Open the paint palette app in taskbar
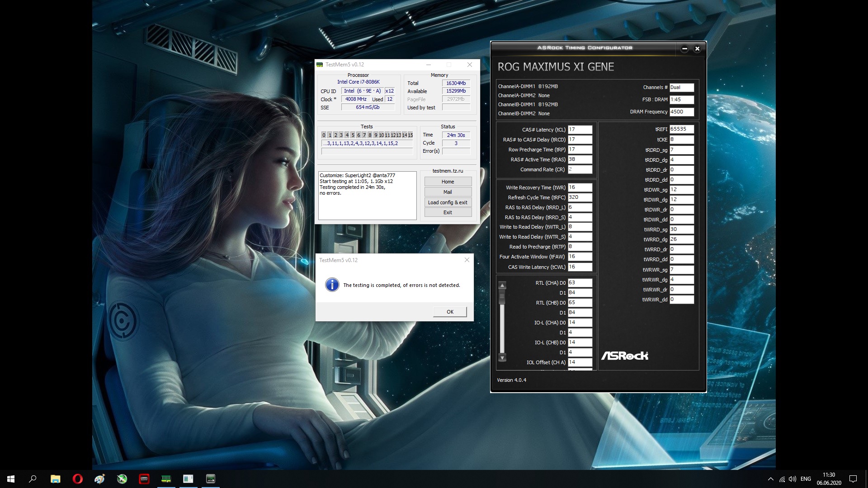 click(x=99, y=479)
